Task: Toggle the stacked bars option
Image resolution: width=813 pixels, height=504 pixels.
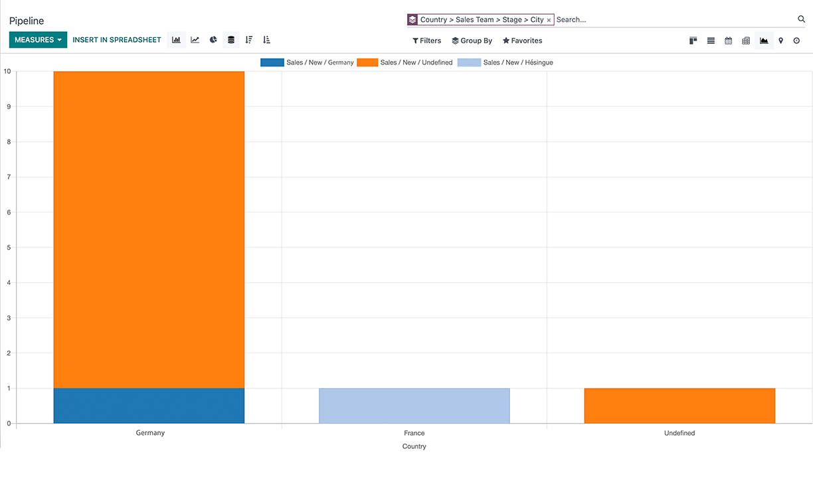Action: coord(231,40)
